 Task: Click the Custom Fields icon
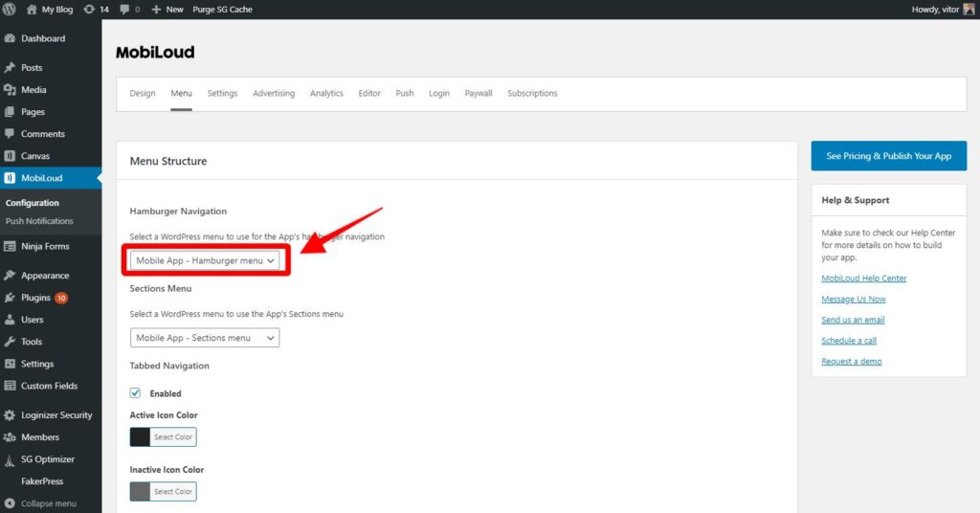coord(10,386)
